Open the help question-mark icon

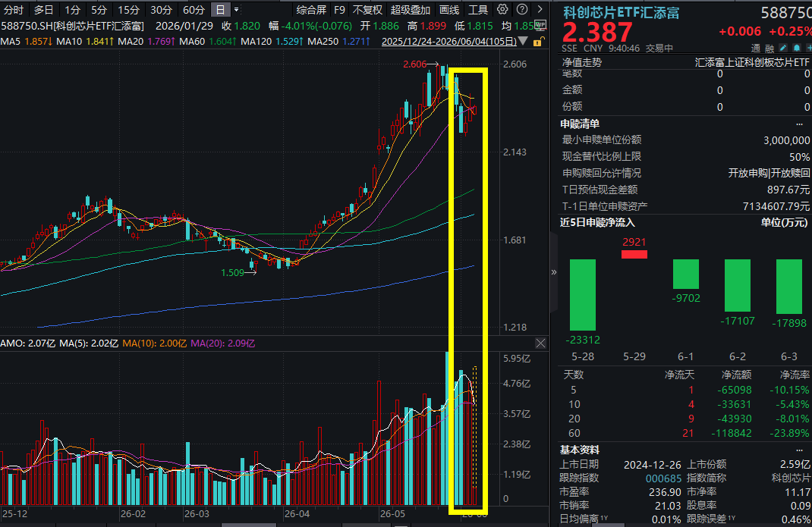[522, 9]
